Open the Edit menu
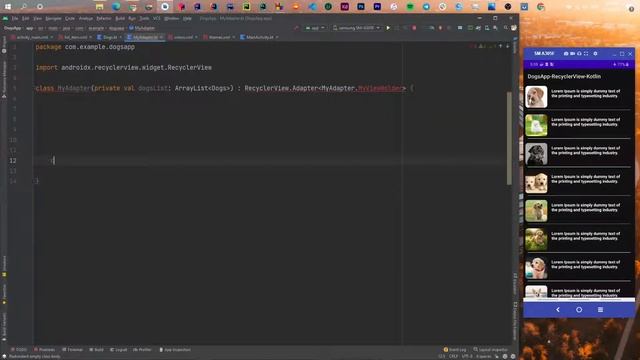Viewport: 640px width, 360px height. [25, 18]
